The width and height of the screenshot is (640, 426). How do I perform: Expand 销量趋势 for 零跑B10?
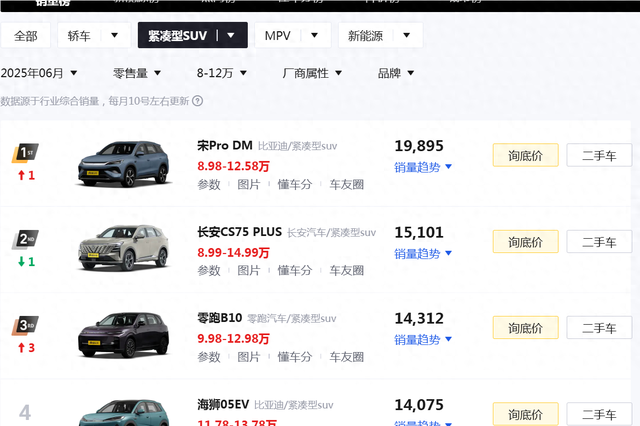pos(423,339)
